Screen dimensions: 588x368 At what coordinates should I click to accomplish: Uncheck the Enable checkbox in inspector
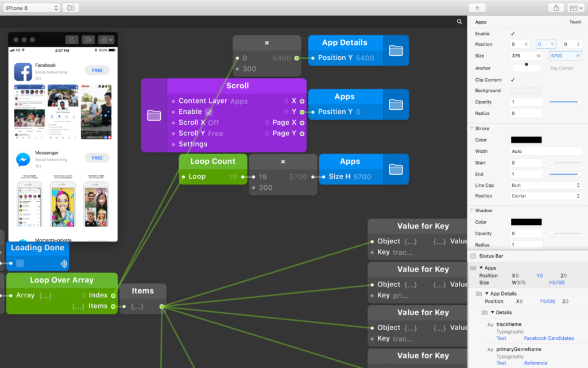[513, 34]
